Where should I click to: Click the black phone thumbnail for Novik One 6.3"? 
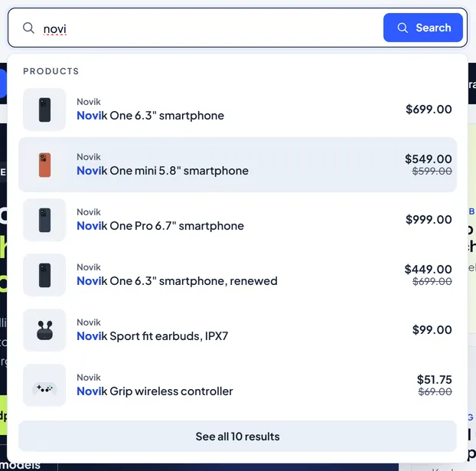click(44, 110)
